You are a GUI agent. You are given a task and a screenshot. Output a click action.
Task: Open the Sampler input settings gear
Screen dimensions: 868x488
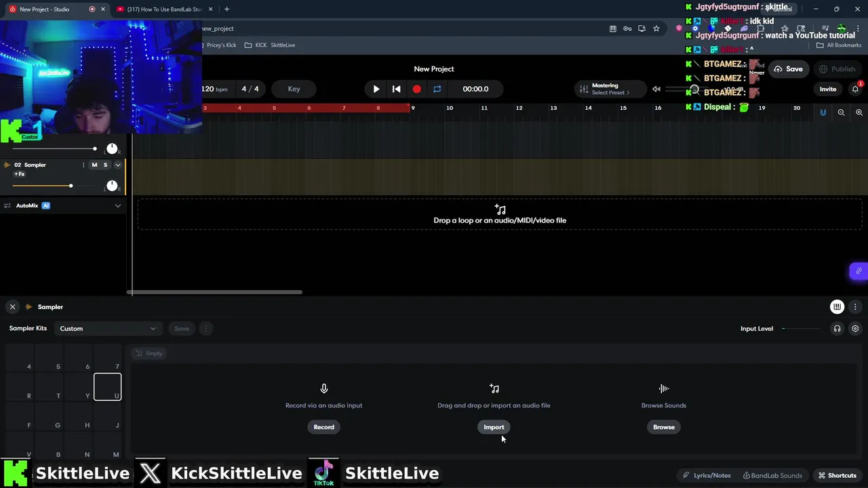855,329
